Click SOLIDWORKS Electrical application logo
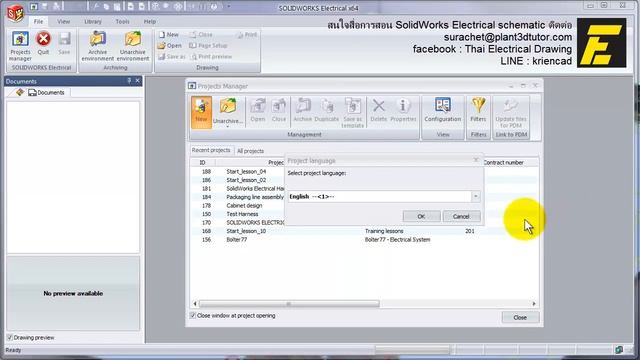640x360 pixels. [16, 13]
